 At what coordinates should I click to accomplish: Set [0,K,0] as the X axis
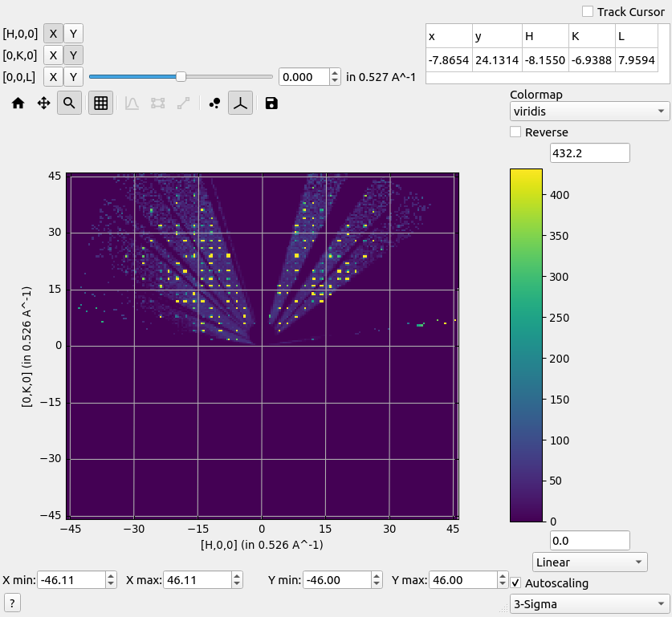click(x=52, y=55)
